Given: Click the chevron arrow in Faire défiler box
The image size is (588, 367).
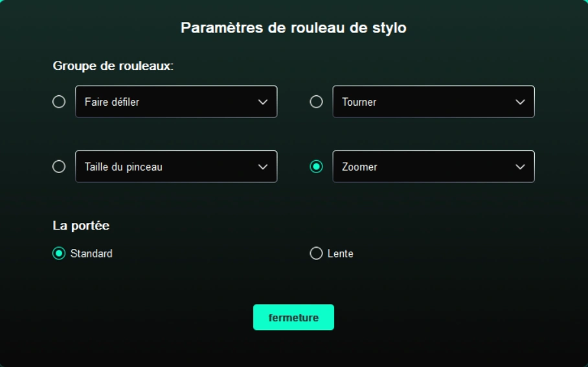Looking at the screenshot, I should point(263,102).
